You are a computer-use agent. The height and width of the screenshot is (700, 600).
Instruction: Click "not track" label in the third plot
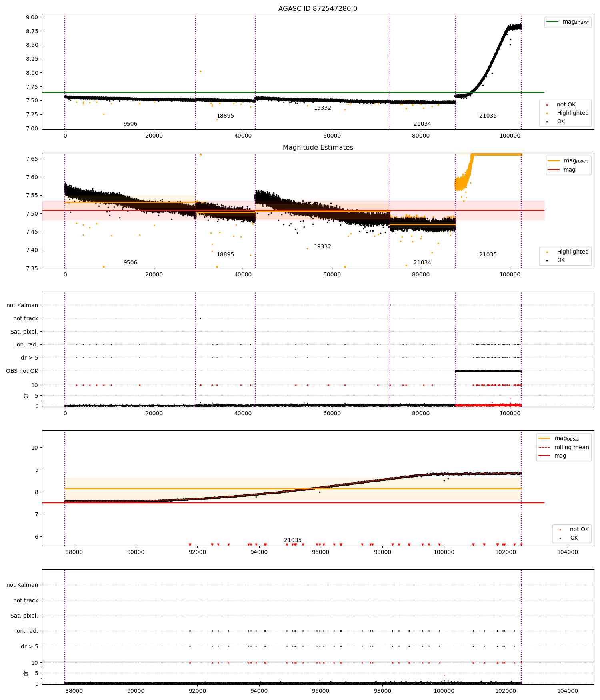pyautogui.click(x=26, y=319)
